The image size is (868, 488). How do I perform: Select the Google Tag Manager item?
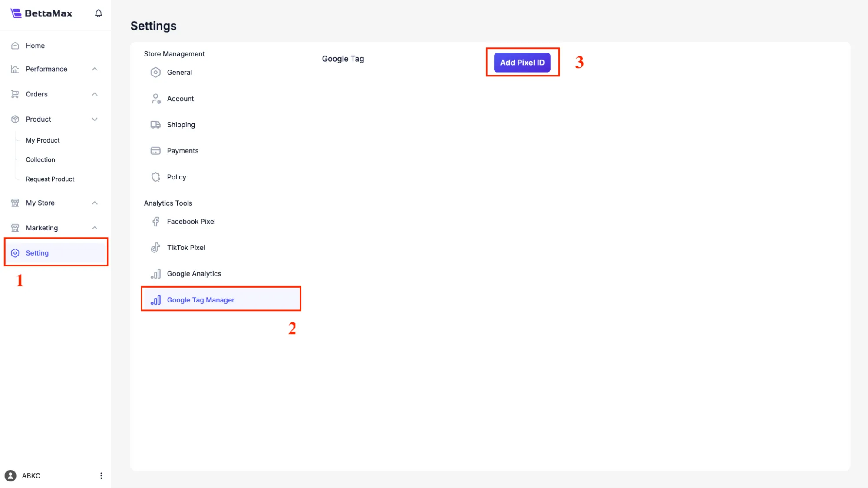click(x=201, y=300)
